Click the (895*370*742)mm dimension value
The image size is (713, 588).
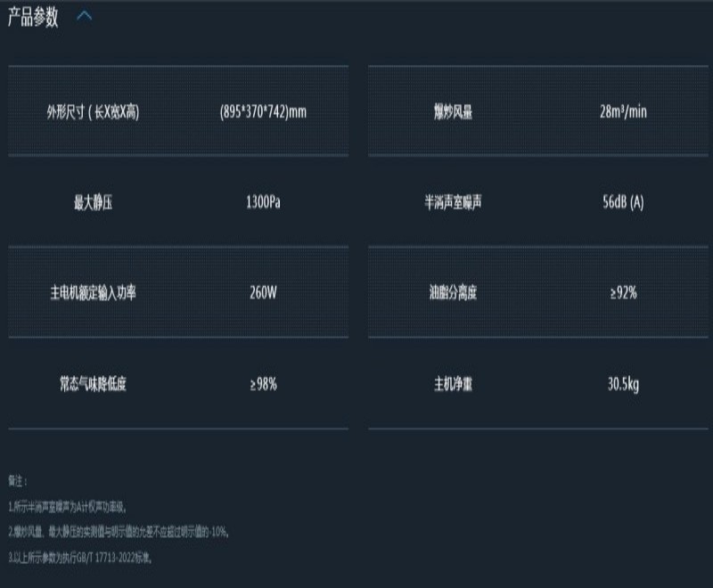coord(263,111)
